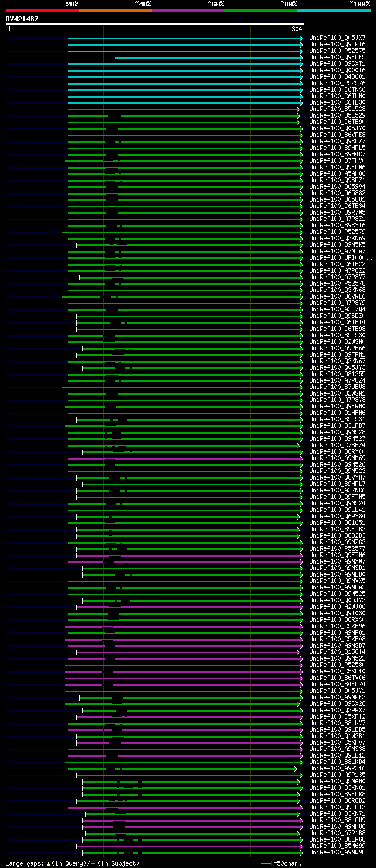Image resolution: width=376 pixels, height=868 pixels.
Task: Click the arrowhead of the UniRef100_C7BFZ4 row
Action: pos(298,445)
